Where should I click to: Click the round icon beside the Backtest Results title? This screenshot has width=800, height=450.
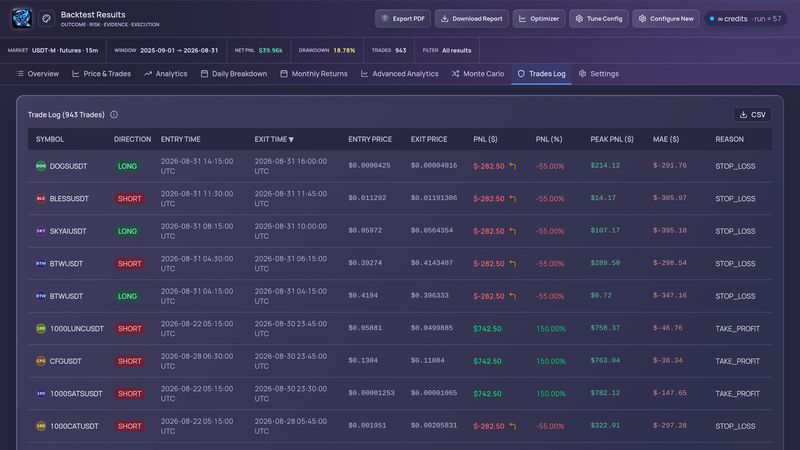(x=46, y=18)
